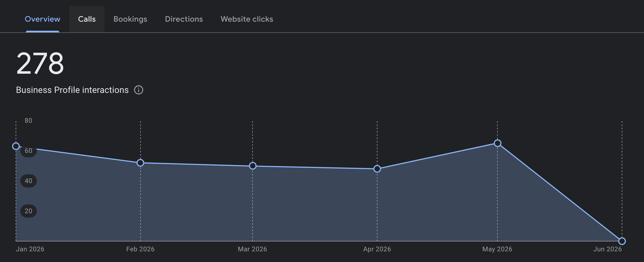Click the 40 y-axis label
The width and height of the screenshot is (644, 262).
[x=29, y=181]
